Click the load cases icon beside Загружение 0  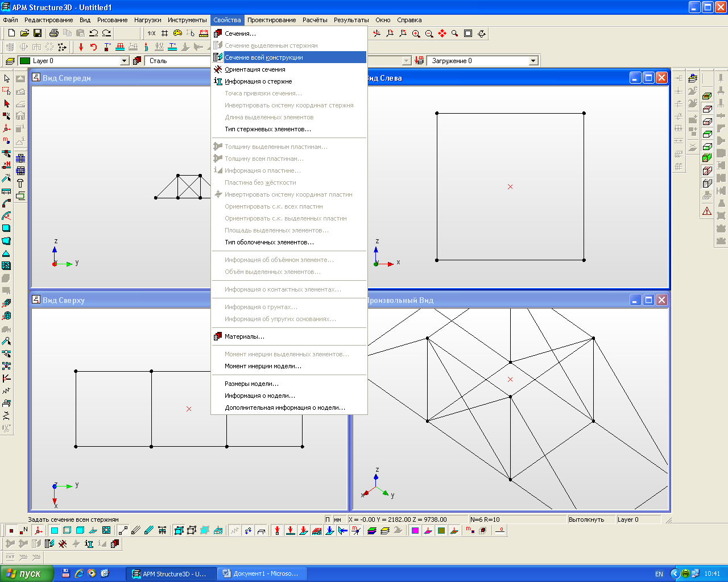point(420,61)
